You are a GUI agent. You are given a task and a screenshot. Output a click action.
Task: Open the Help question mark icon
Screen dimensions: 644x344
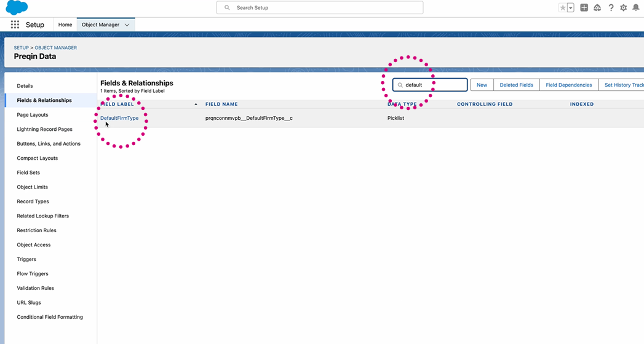[611, 8]
